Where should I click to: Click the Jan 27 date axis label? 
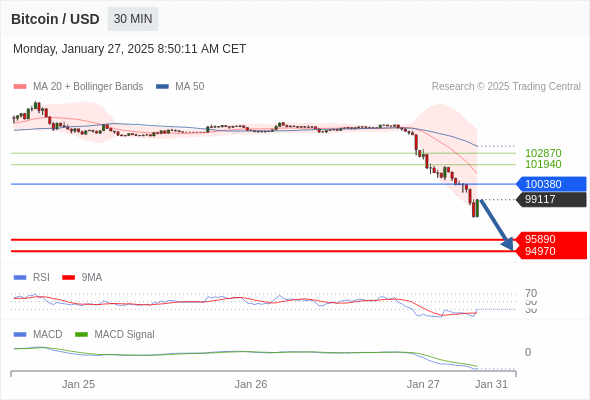coord(423,384)
